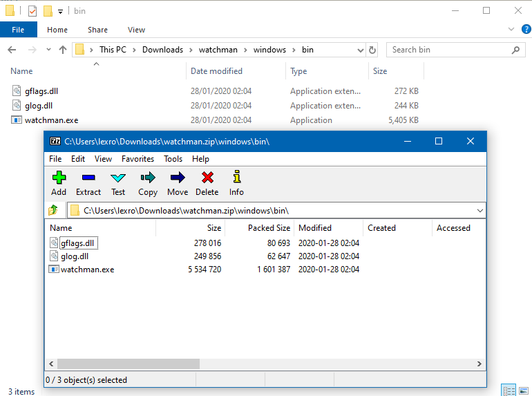The image size is (532, 396).
Task: Click the 7-Zip scroll right arrow
Action: (x=479, y=364)
